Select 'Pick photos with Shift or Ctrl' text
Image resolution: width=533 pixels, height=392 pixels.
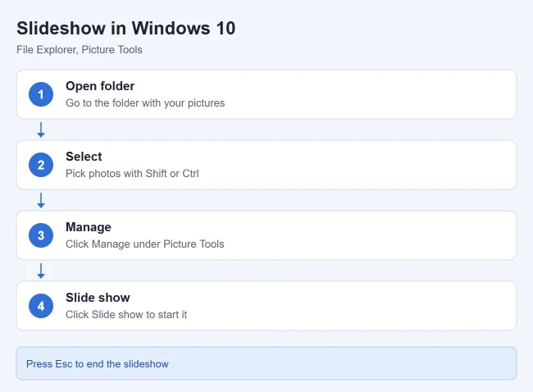(x=132, y=173)
